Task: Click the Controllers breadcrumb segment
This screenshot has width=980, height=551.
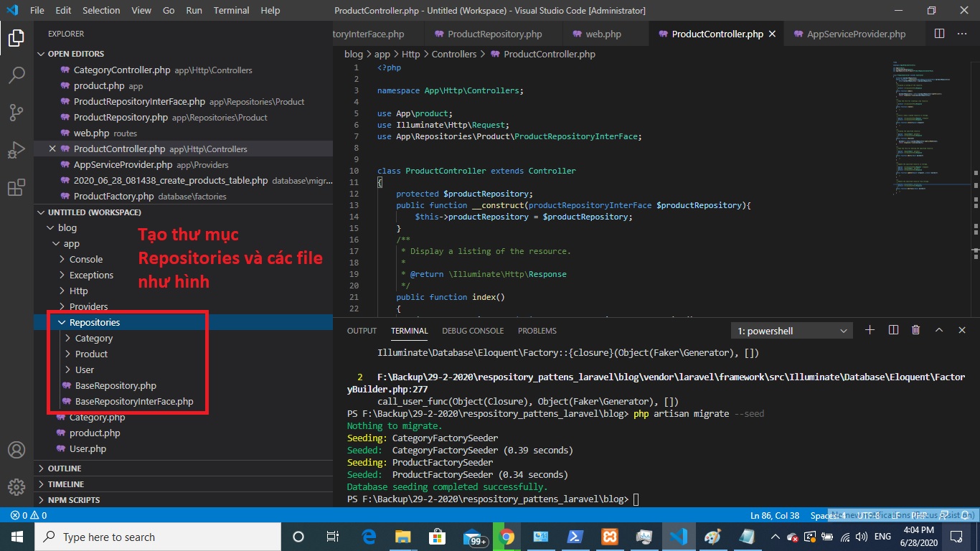Action: 454,54
